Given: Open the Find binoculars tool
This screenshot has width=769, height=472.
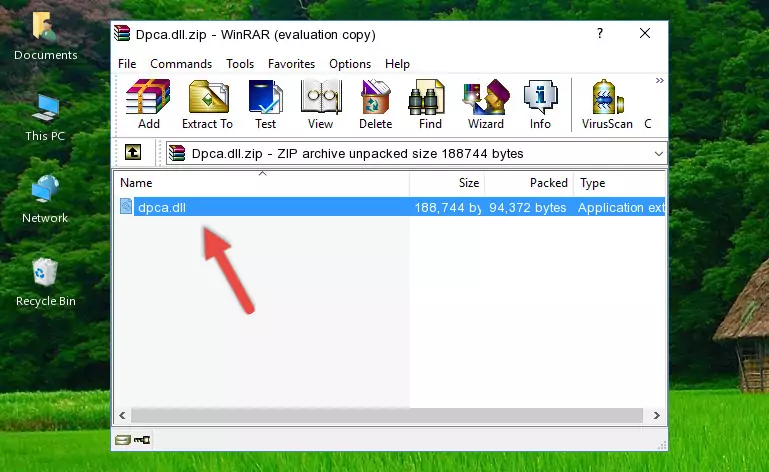Looking at the screenshot, I should click(x=430, y=105).
